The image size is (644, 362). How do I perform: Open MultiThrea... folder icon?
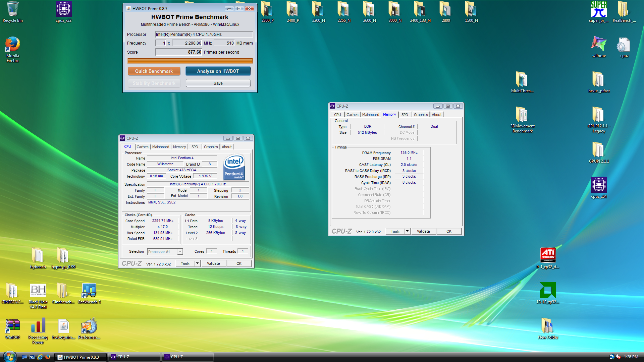coord(522,82)
